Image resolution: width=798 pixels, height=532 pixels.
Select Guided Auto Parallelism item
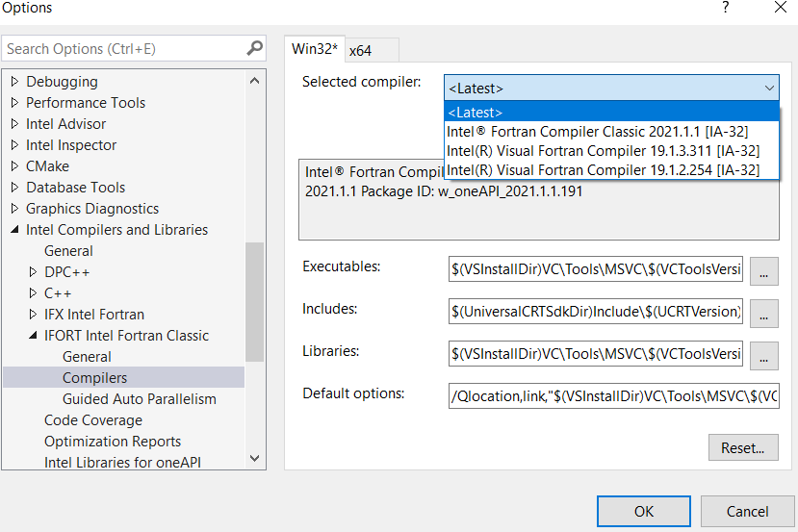pos(140,399)
